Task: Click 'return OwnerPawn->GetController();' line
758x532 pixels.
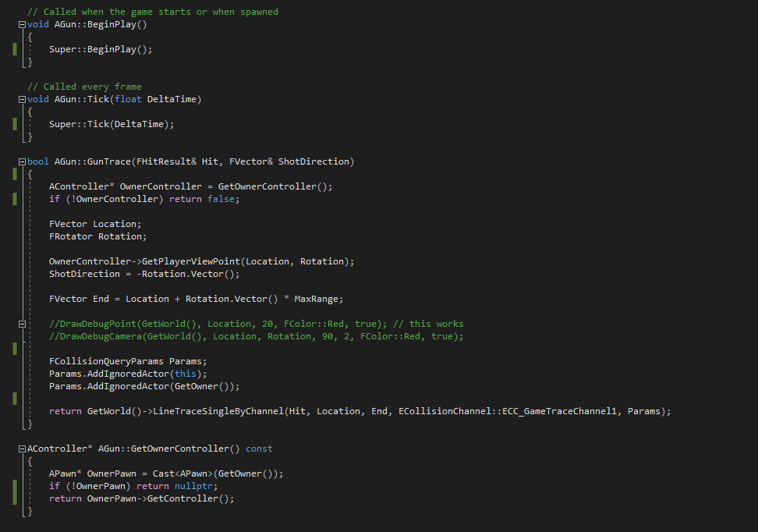Action: (x=141, y=498)
